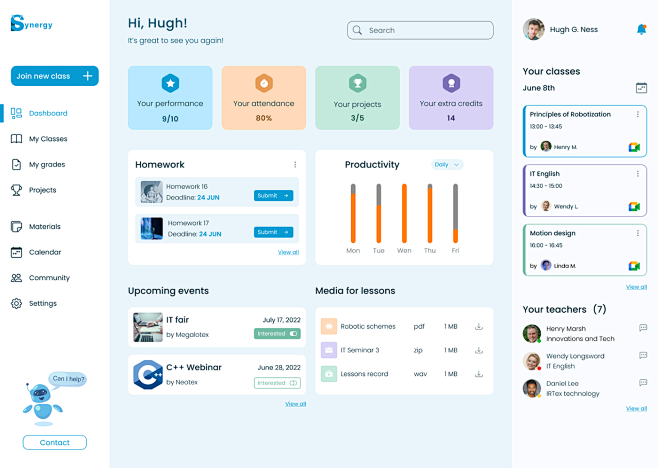
Task: Open options menu for IT English class
Action: 637,174
